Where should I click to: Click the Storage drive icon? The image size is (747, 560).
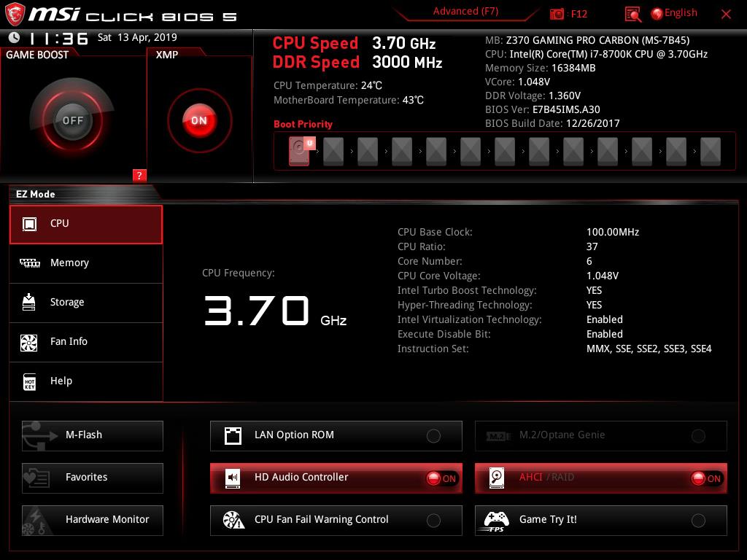(29, 302)
